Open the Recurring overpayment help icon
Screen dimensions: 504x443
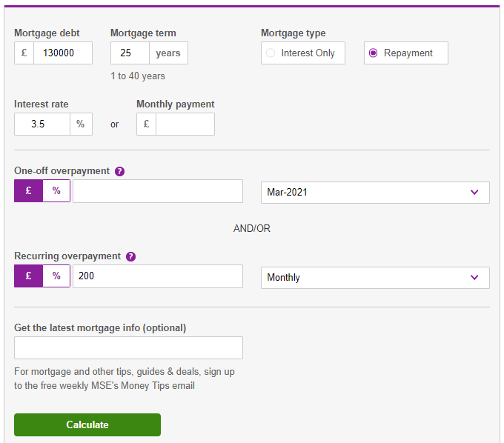[x=131, y=256]
